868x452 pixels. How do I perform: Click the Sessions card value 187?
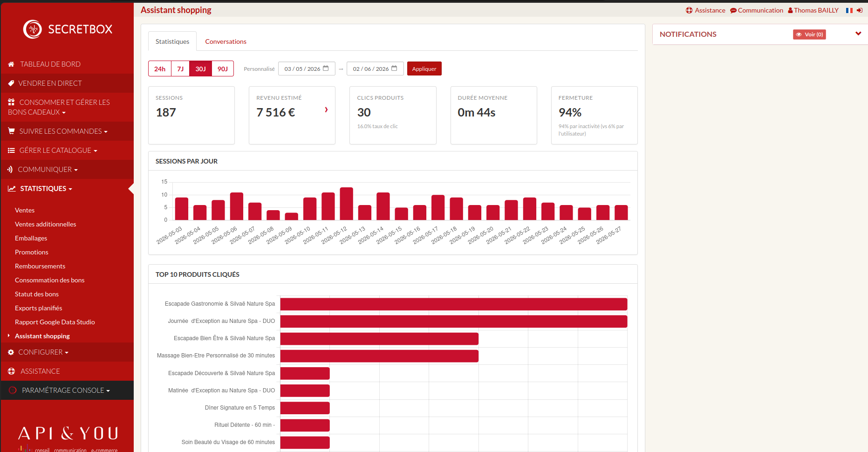click(x=166, y=112)
